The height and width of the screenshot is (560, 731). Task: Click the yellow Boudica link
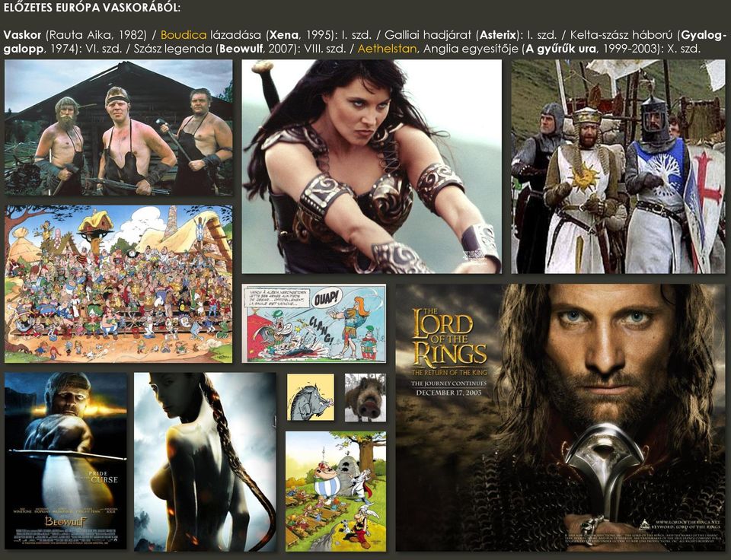click(184, 35)
